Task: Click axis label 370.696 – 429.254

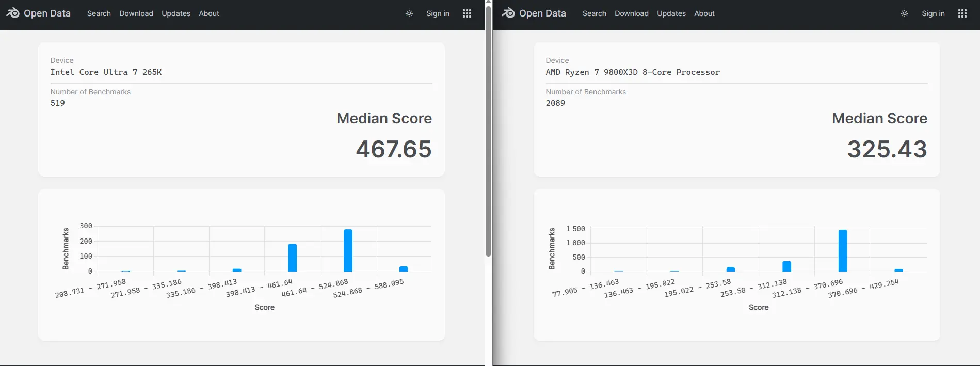Action: tap(863, 288)
